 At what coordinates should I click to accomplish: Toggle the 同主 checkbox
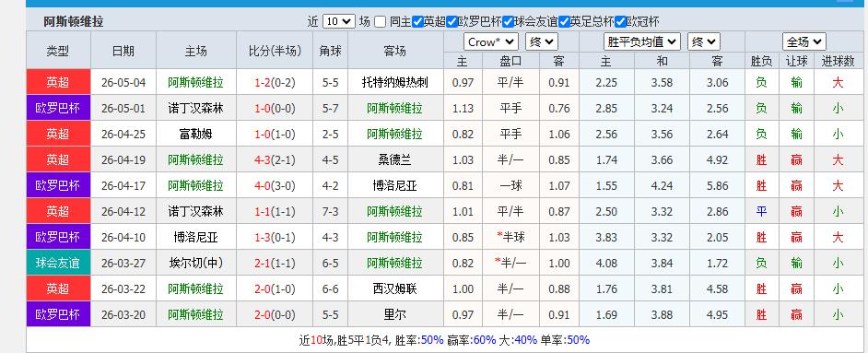[380, 22]
